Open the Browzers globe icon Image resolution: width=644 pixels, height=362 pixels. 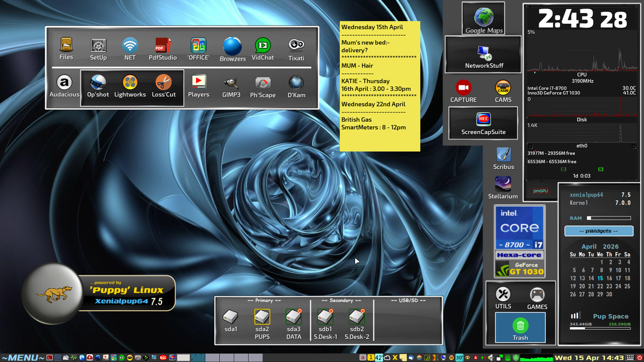pos(232,46)
